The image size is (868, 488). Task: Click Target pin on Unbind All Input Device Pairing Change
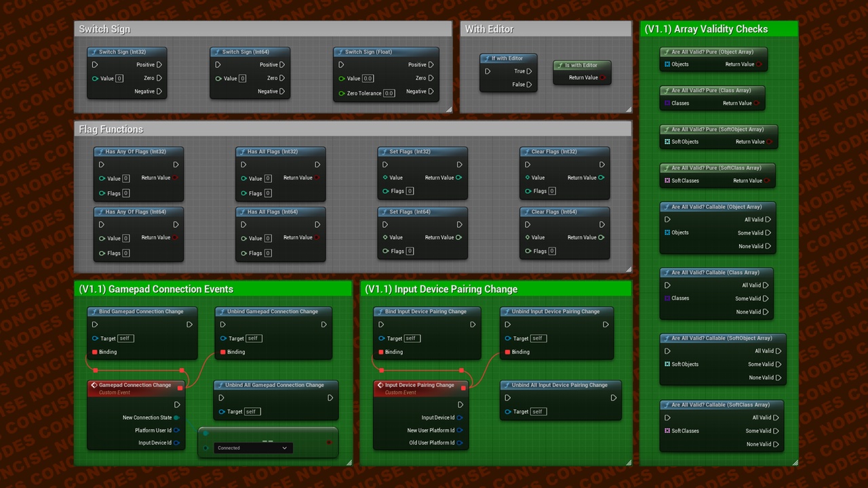click(509, 411)
